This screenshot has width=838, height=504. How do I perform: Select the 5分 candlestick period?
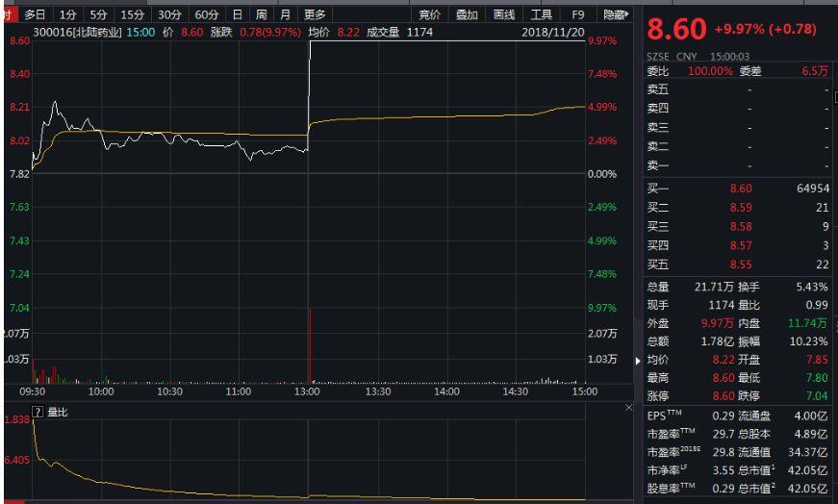coord(98,14)
